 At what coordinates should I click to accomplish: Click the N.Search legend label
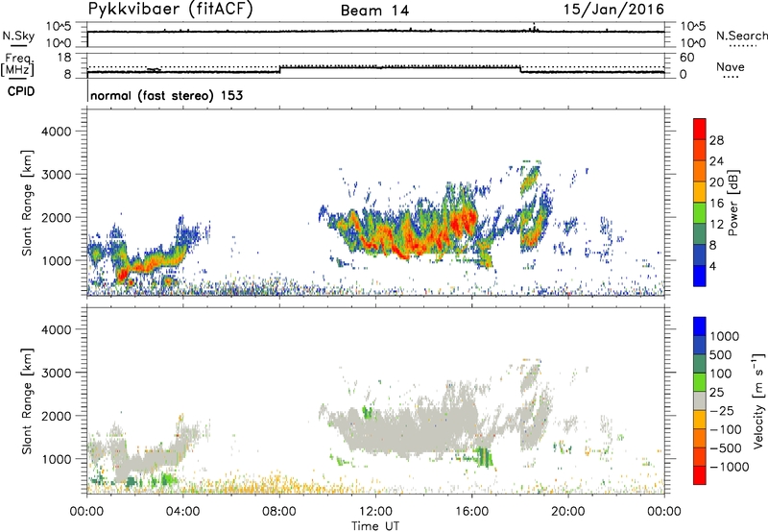[741, 36]
